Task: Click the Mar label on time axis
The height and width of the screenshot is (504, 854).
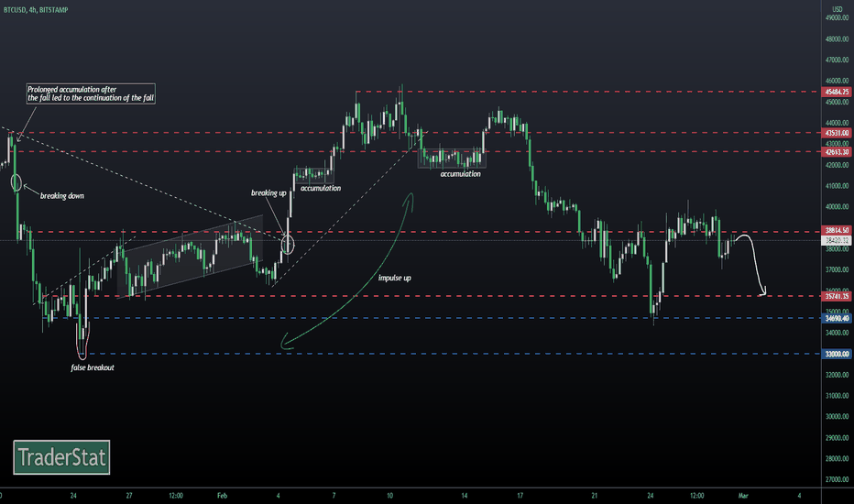Action: pyautogui.click(x=743, y=496)
